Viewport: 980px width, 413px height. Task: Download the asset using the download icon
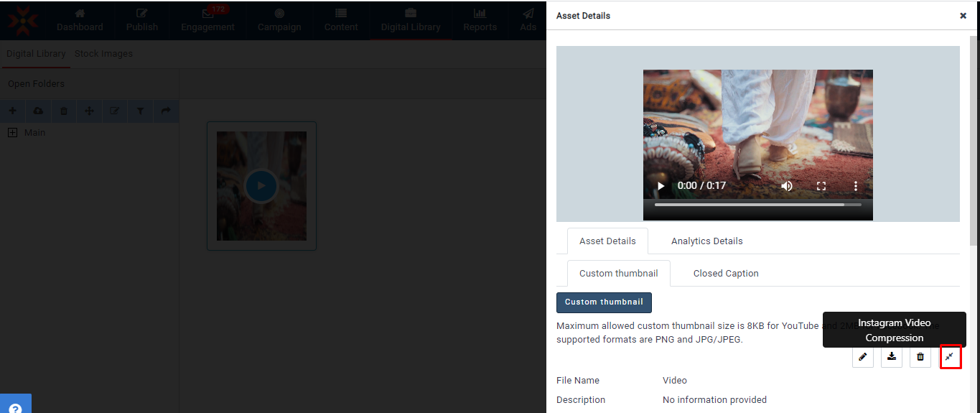click(892, 357)
